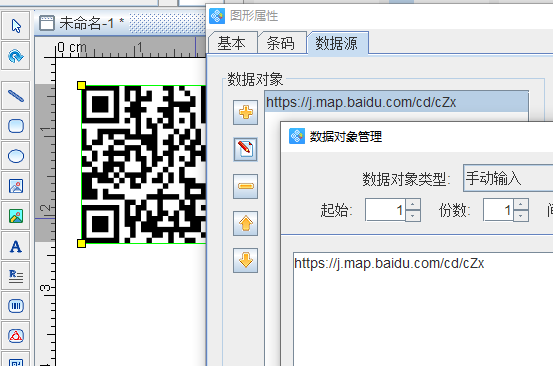
Task: Select the ellipse drawing tool
Action: (16, 155)
